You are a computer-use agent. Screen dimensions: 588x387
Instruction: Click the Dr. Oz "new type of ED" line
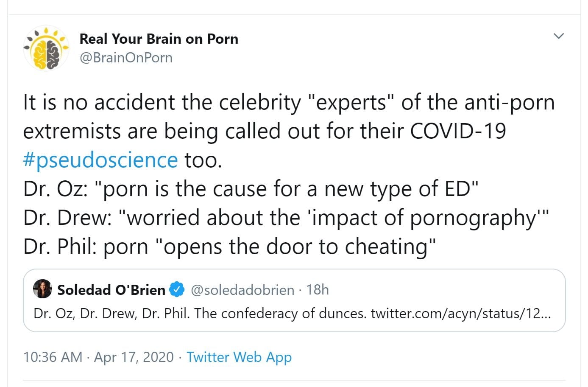251,189
